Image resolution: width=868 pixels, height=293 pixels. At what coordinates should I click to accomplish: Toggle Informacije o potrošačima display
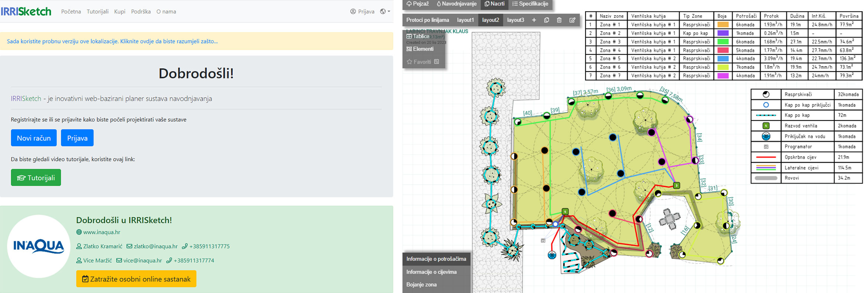(x=436, y=259)
